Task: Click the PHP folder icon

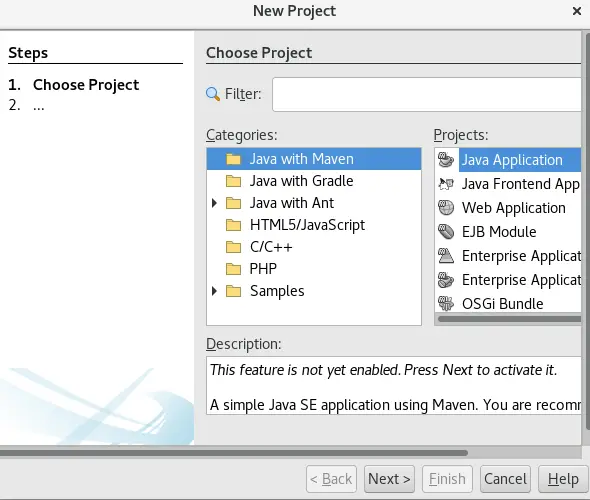Action: click(233, 269)
